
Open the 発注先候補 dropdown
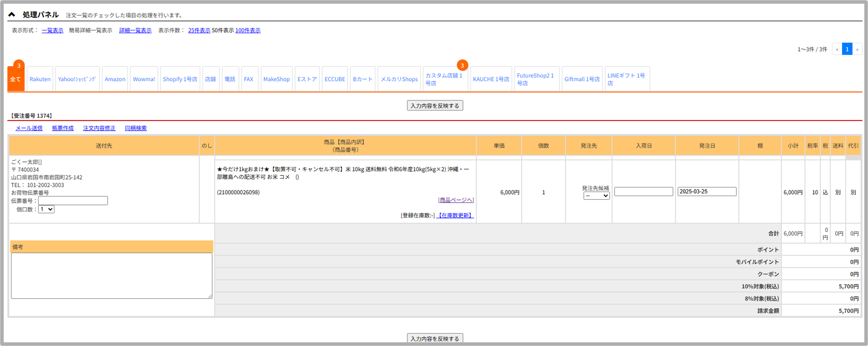pos(596,196)
